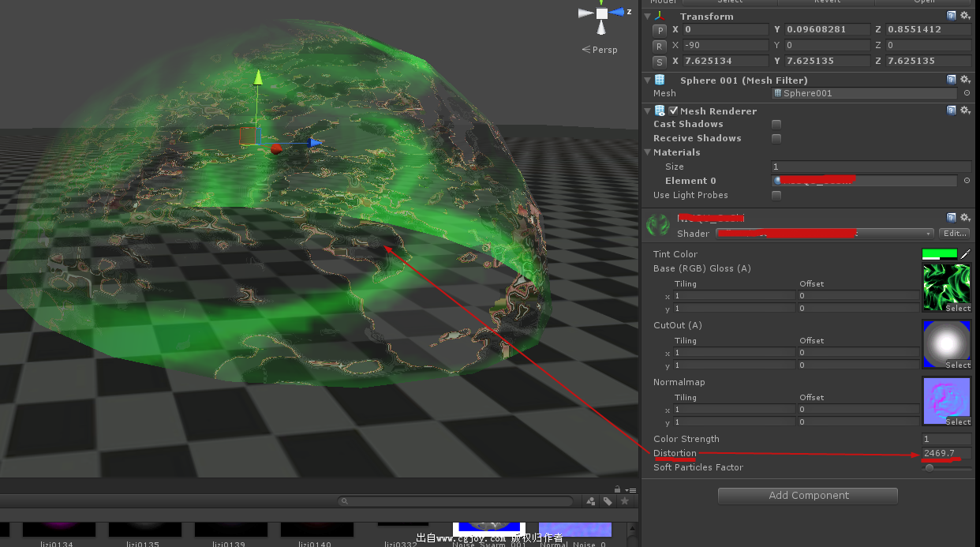Click S scale reset button
The height and width of the screenshot is (547, 980).
(660, 61)
